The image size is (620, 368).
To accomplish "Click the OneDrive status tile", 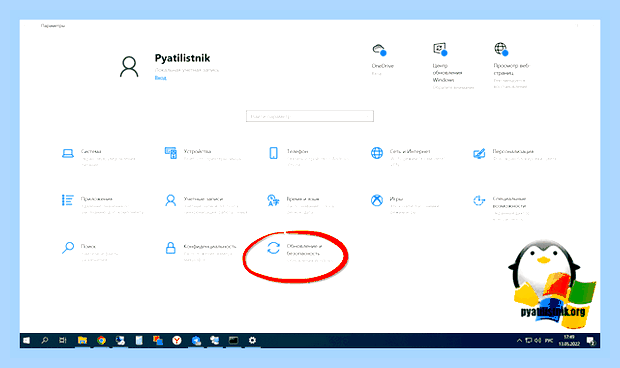I will (x=382, y=59).
